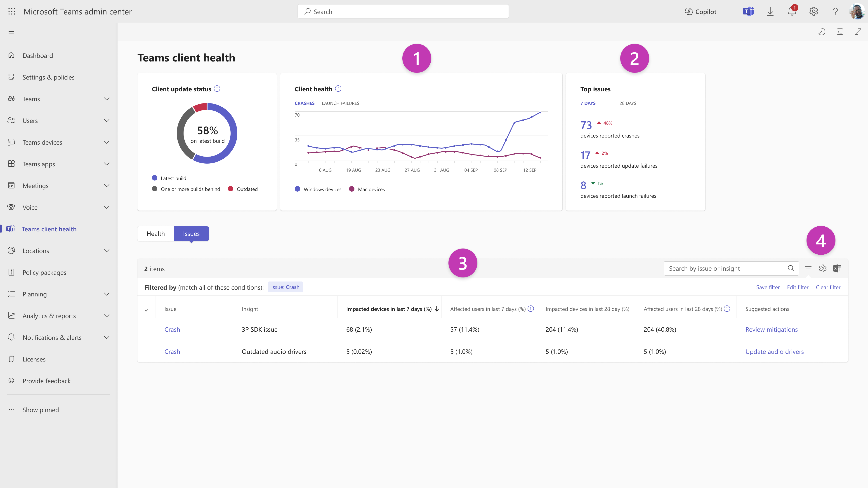
Task: Open the notifications bell
Action: click(792, 11)
